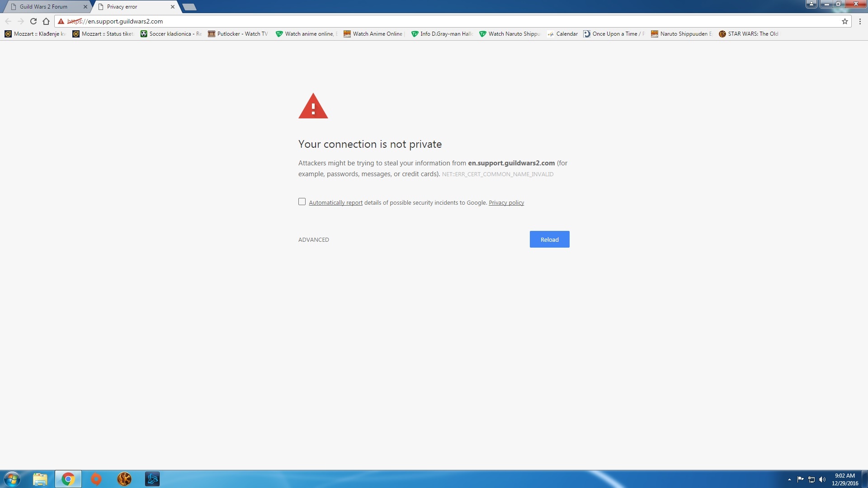
Task: Open Mozzart :: Klađenje bookmark
Action: tap(36, 34)
